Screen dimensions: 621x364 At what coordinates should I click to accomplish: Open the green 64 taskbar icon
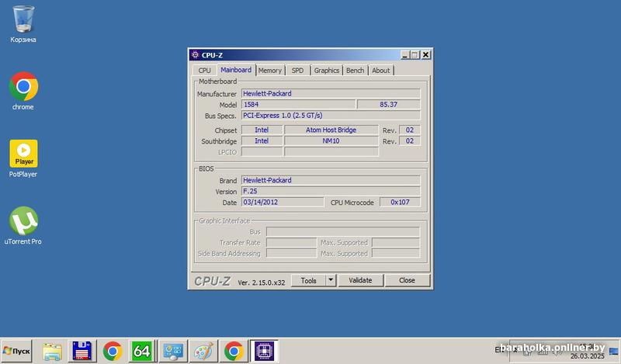point(142,352)
